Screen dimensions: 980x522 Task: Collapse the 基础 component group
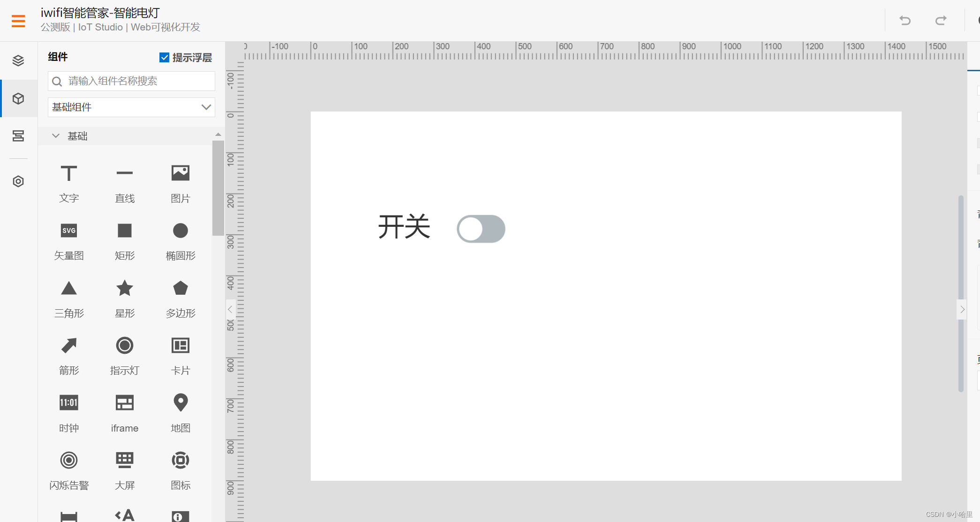(56, 136)
